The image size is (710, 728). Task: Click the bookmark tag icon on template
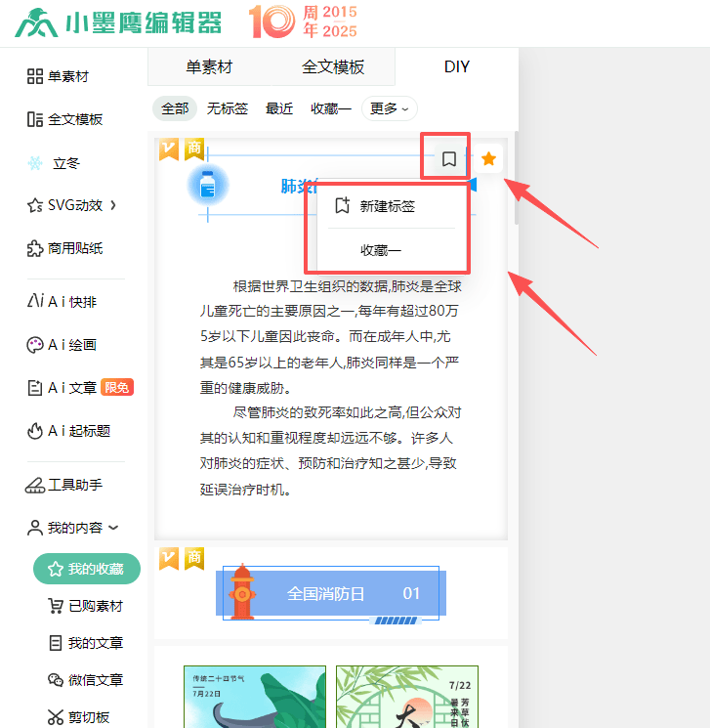pyautogui.click(x=448, y=158)
